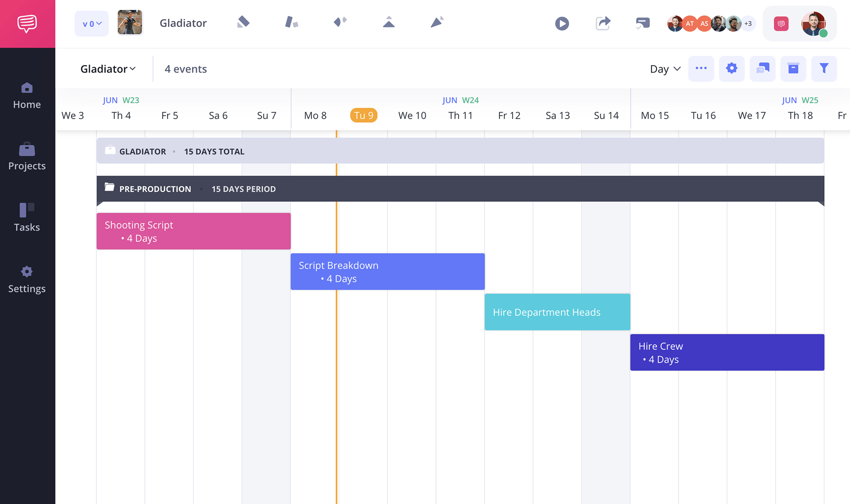Click the Pre-Production folder icon

coord(110,187)
